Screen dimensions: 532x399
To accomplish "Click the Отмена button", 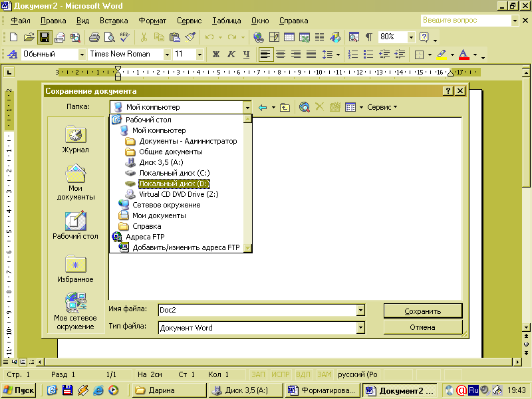I will (423, 327).
